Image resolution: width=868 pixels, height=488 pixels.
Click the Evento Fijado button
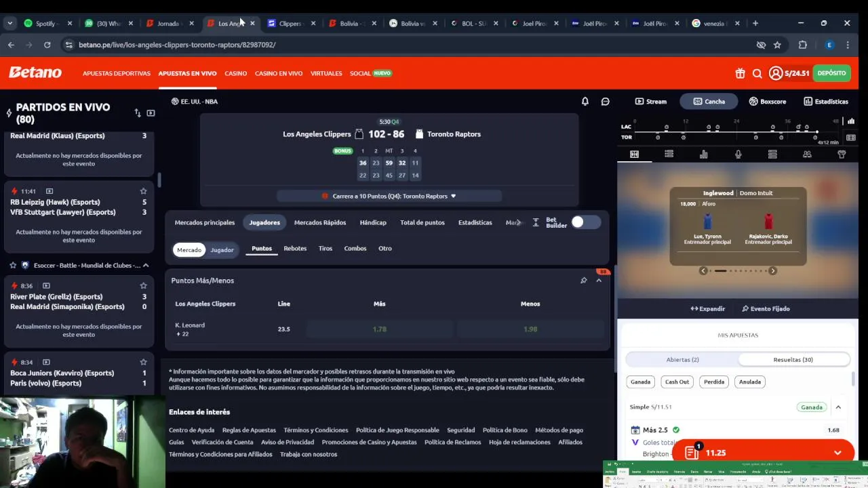tap(766, 309)
